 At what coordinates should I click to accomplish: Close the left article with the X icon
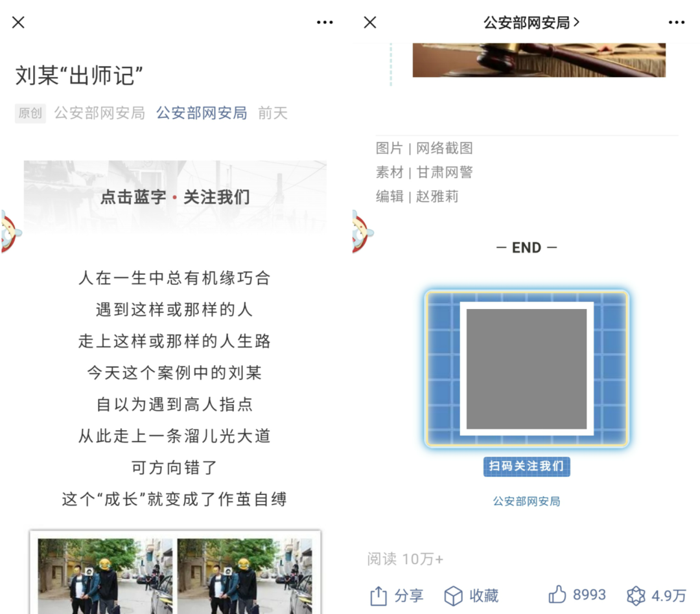18,22
